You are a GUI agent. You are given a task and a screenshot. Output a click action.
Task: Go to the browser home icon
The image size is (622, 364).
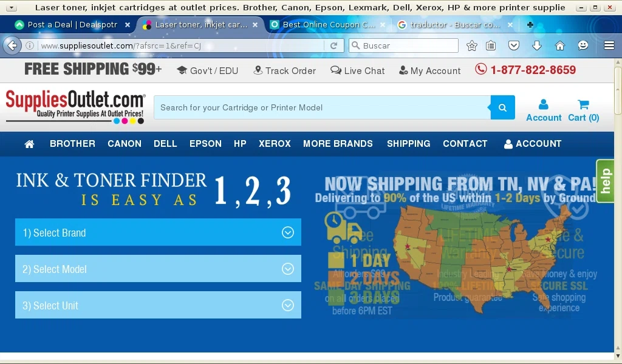(559, 45)
